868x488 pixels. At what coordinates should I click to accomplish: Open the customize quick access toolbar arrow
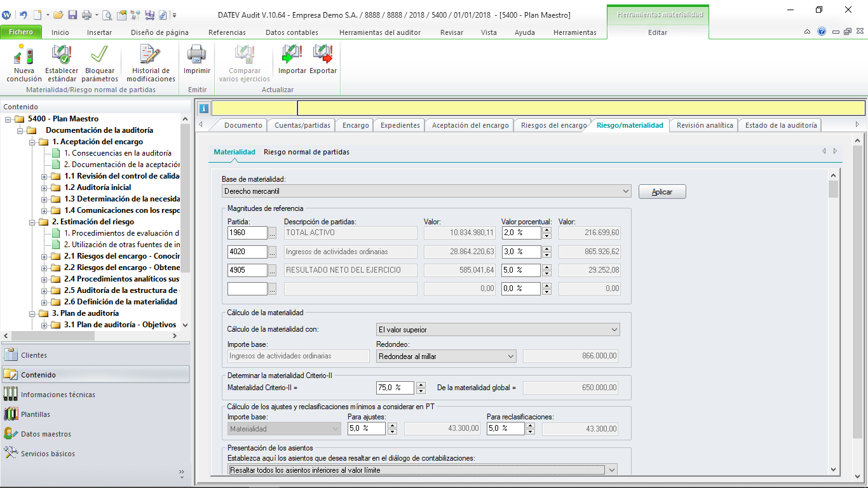point(175,15)
